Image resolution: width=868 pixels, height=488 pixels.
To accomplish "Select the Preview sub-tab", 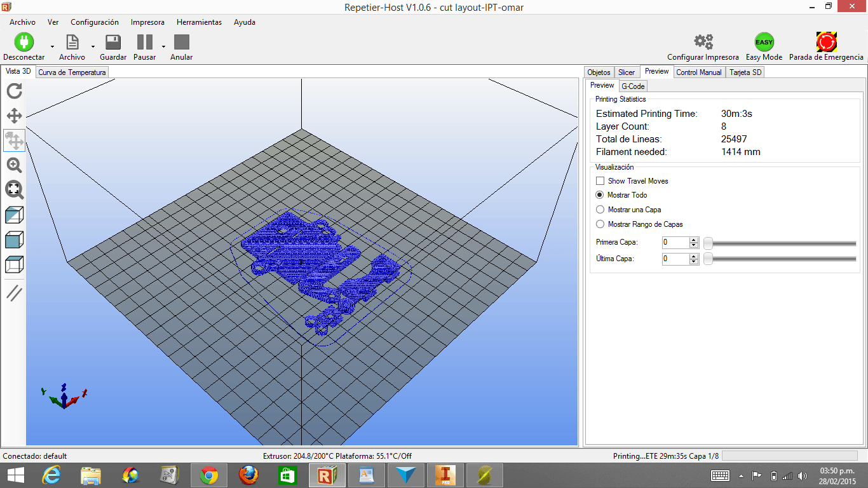I will click(x=602, y=85).
